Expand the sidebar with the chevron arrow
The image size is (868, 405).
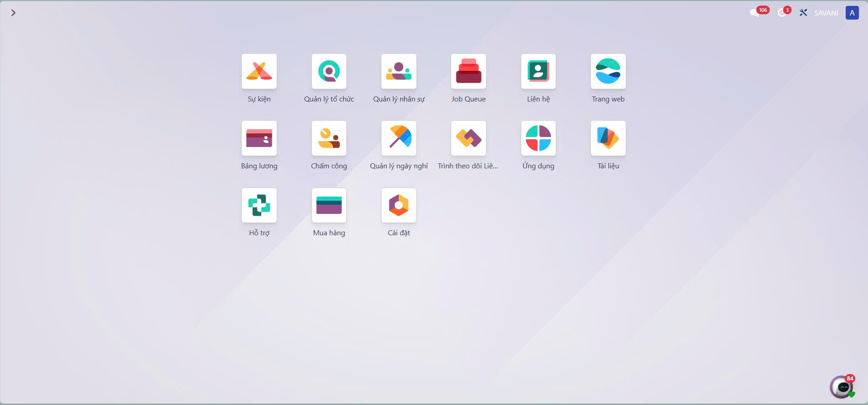point(13,13)
